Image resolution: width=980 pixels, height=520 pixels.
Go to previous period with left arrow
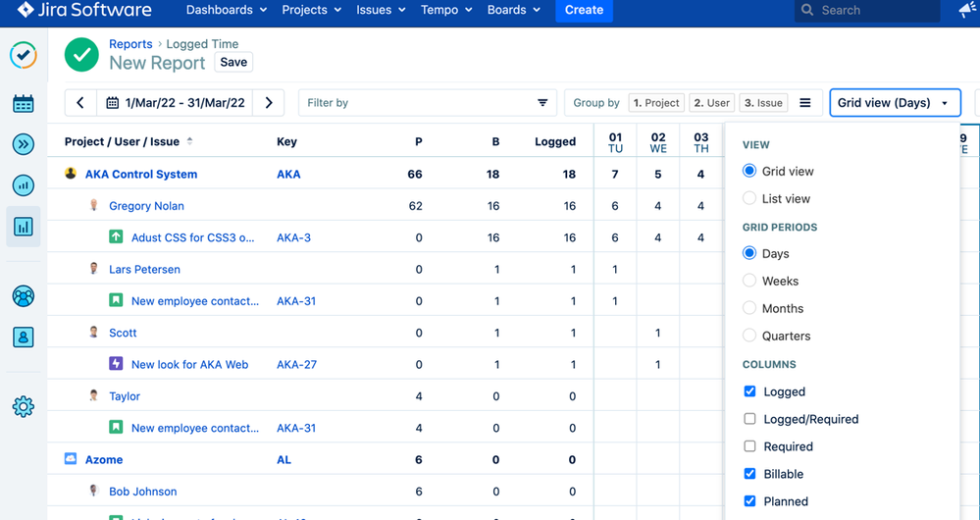point(80,102)
